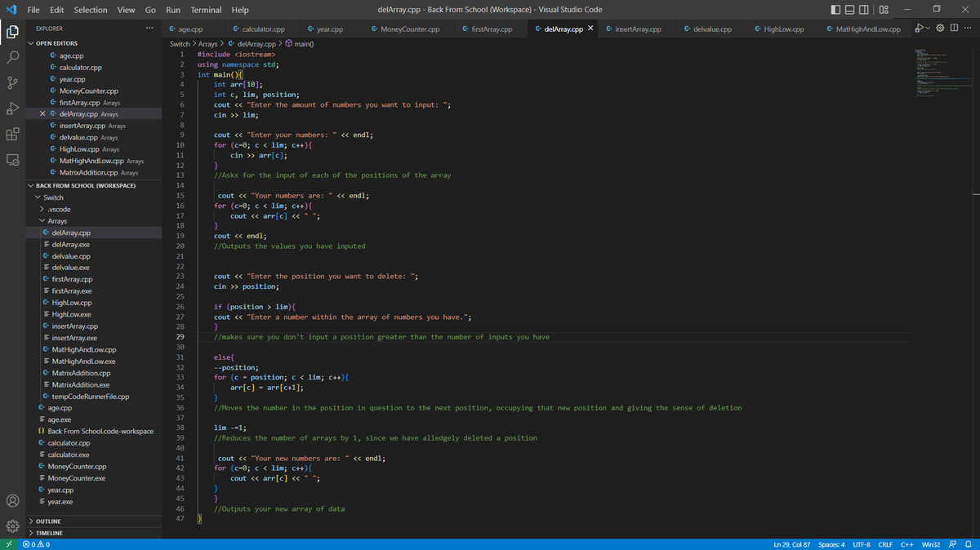Open the File menu
This screenshot has width=980, height=550.
pyautogui.click(x=35, y=10)
